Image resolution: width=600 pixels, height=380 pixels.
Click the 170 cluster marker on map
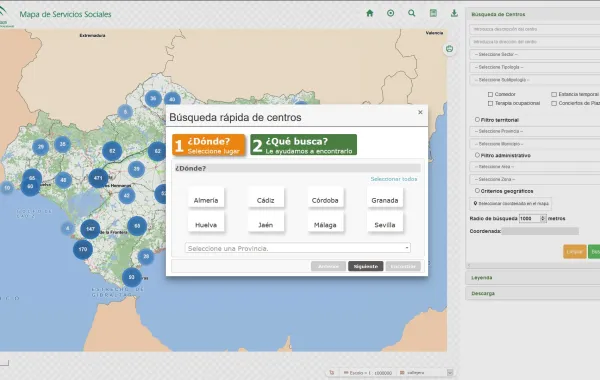[x=83, y=249]
